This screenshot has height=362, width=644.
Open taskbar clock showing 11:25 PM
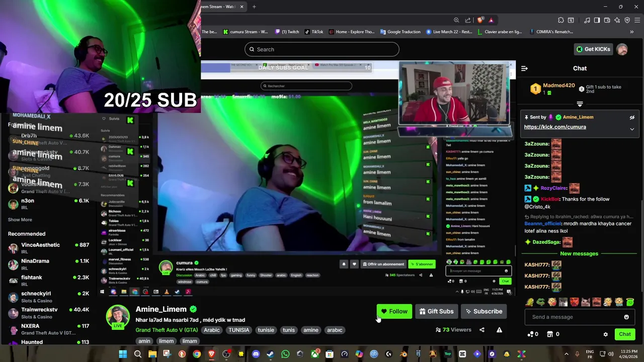point(629,354)
